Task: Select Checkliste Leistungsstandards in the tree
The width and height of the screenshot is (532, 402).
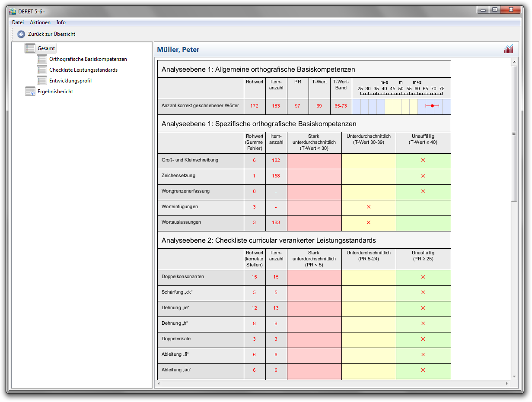Action: [83, 70]
